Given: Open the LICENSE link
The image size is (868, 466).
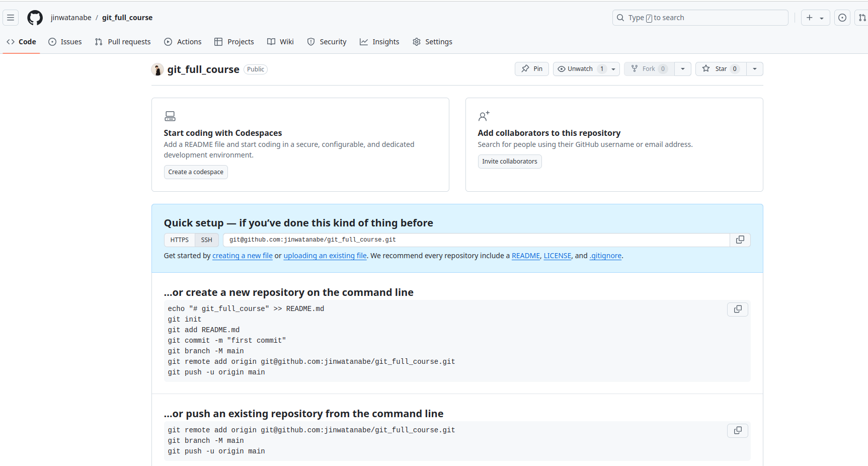Looking at the screenshot, I should pyautogui.click(x=558, y=256).
